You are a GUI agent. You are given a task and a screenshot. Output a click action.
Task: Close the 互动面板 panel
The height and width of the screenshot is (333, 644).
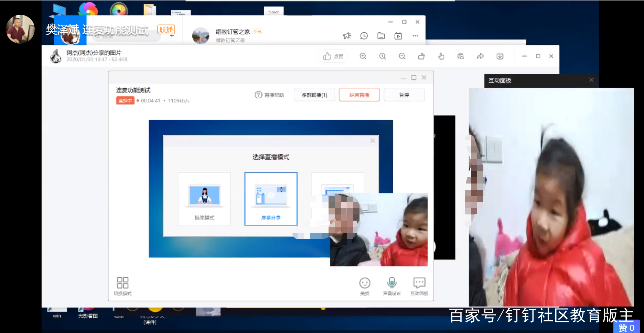[x=591, y=80]
